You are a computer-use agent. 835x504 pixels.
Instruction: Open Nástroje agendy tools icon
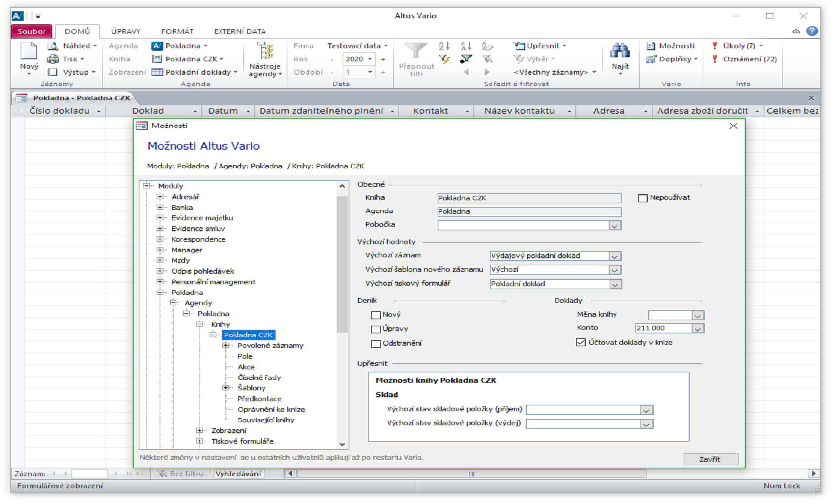coord(265,52)
